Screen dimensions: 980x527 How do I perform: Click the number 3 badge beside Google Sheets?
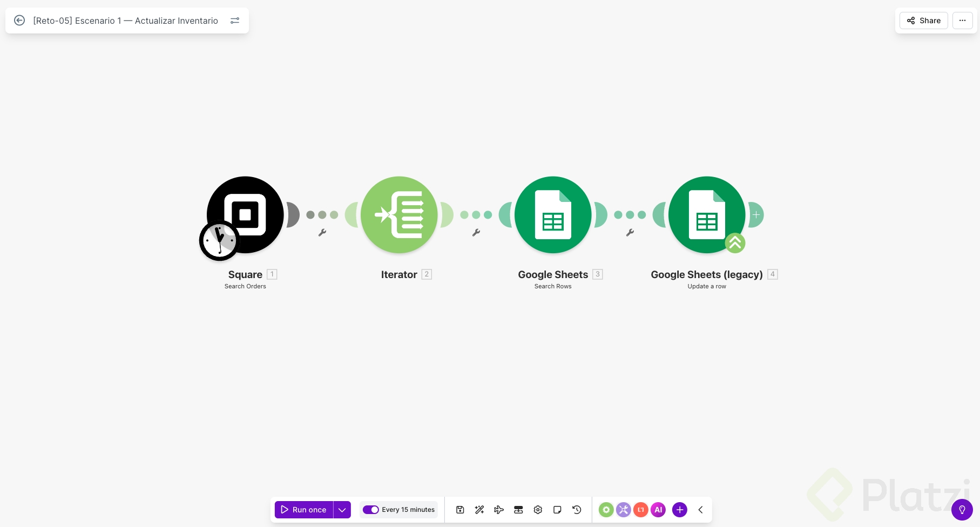click(x=598, y=274)
